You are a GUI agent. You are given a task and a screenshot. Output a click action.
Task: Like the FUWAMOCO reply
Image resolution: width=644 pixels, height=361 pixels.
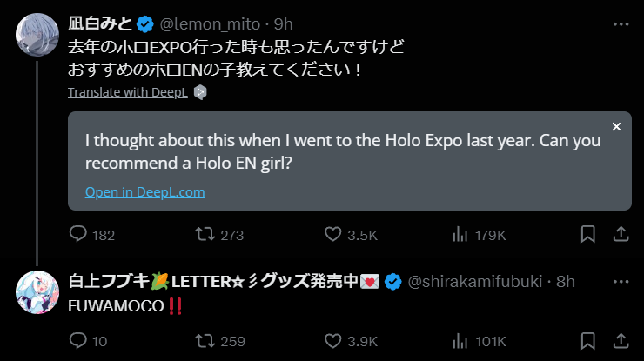[x=332, y=340]
